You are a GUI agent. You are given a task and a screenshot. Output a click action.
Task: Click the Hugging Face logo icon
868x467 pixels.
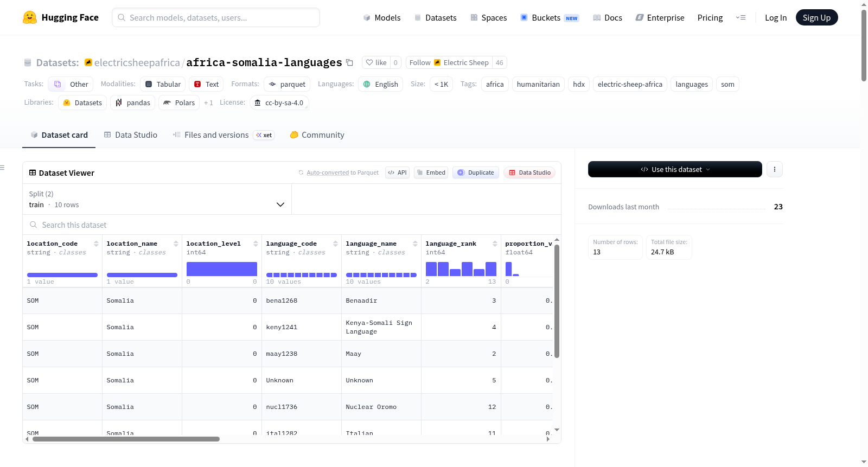(30, 17)
